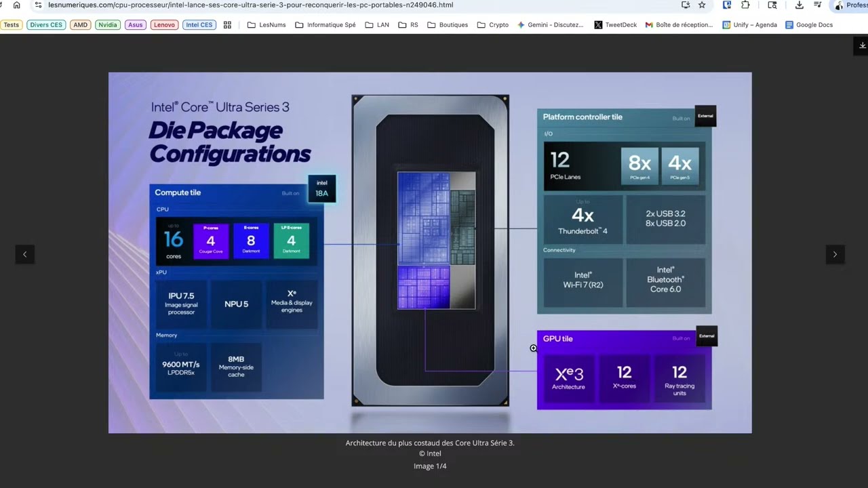868x488 pixels.
Task: Open the tab search lens icon
Action: click(x=772, y=5)
